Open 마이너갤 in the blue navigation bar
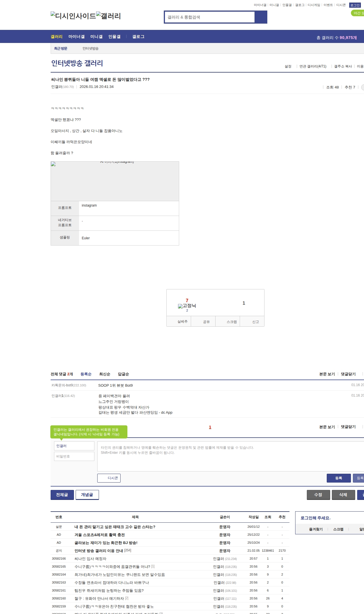The width and height of the screenshot is (364, 614). [76, 37]
